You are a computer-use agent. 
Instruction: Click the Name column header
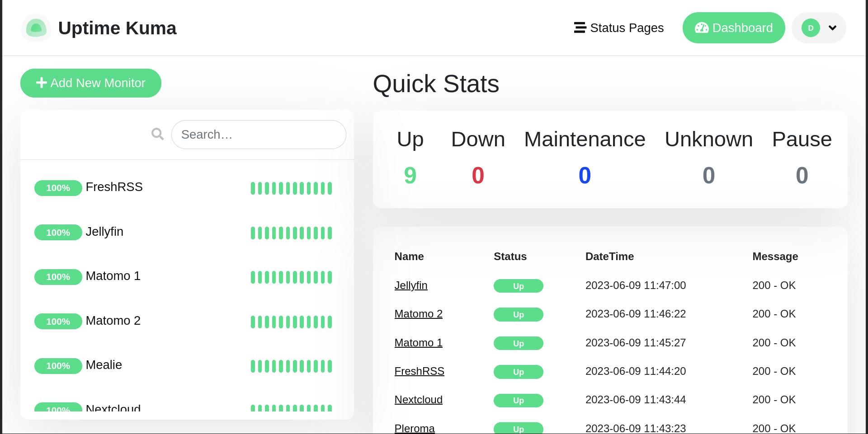click(409, 257)
